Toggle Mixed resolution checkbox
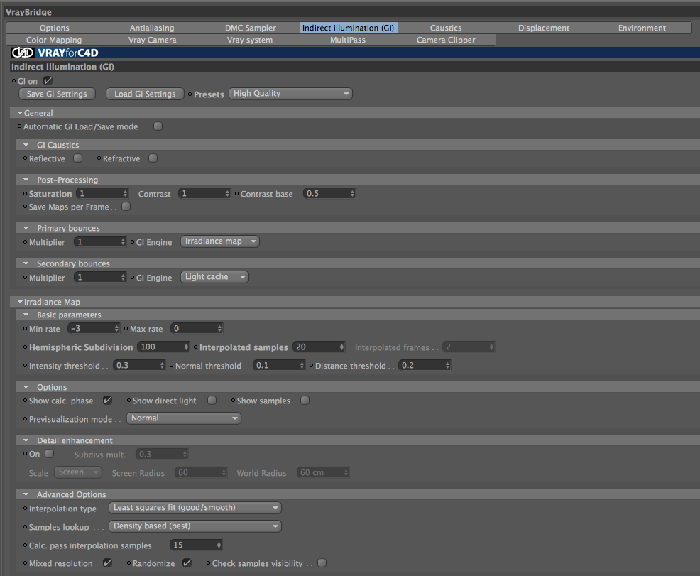This screenshot has width=700, height=576. tap(107, 563)
